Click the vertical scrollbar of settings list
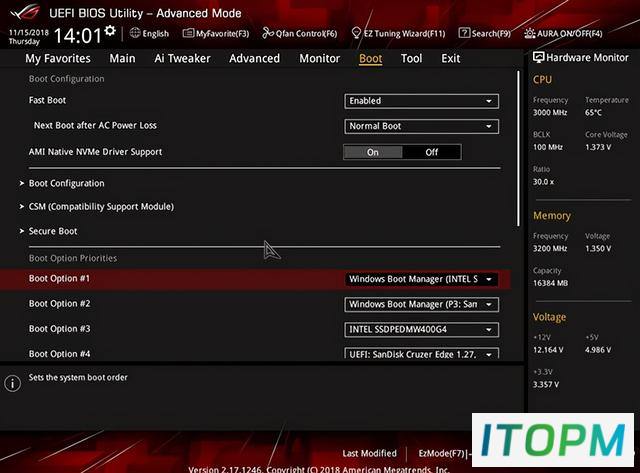Viewport: 640px width, 473px height. (518, 149)
